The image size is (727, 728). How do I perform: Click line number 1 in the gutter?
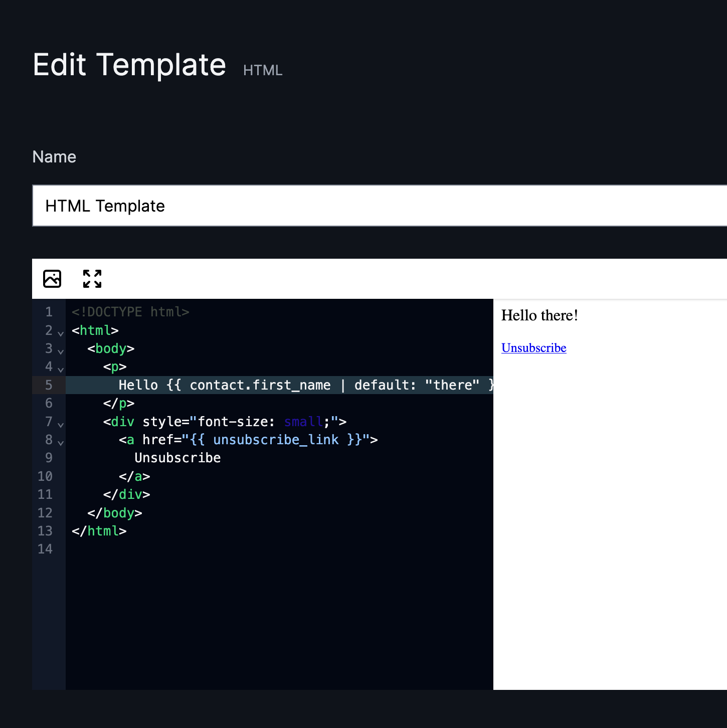pyautogui.click(x=49, y=312)
